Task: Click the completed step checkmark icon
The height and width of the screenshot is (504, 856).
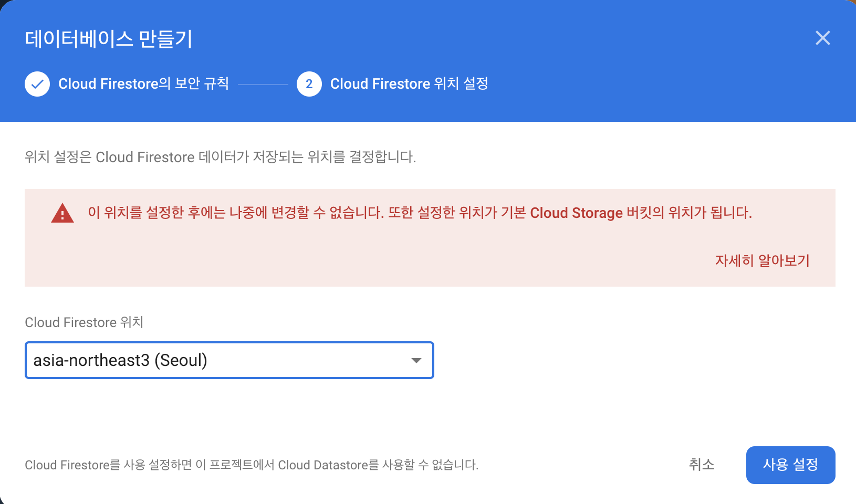Action: pyautogui.click(x=37, y=84)
